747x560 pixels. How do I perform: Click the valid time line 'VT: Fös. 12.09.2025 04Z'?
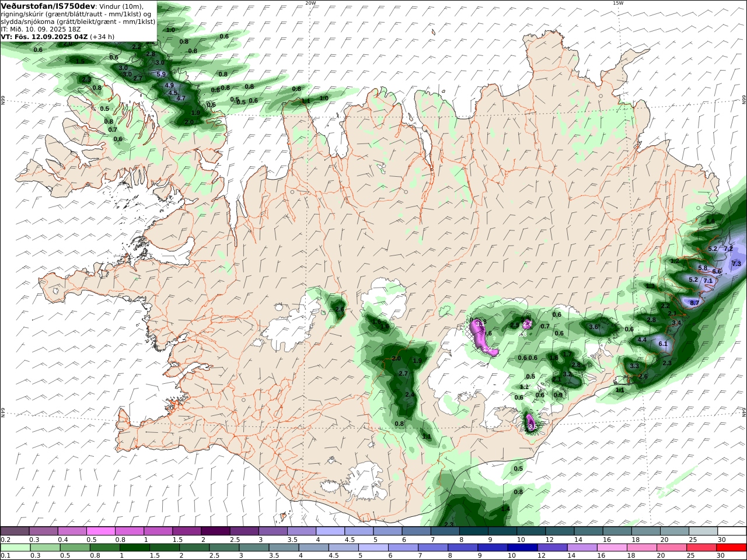pos(44,36)
